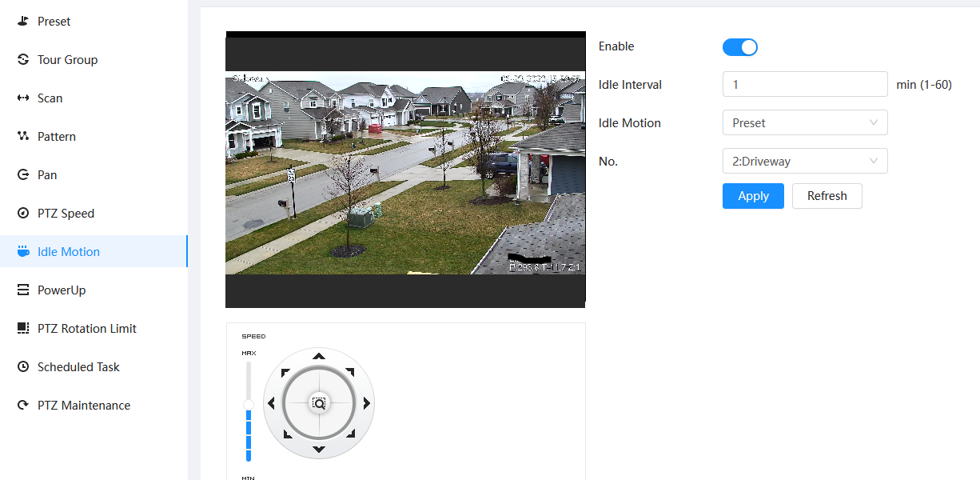The height and width of the screenshot is (480, 980).
Task: Click the Refresh button
Action: (827, 196)
